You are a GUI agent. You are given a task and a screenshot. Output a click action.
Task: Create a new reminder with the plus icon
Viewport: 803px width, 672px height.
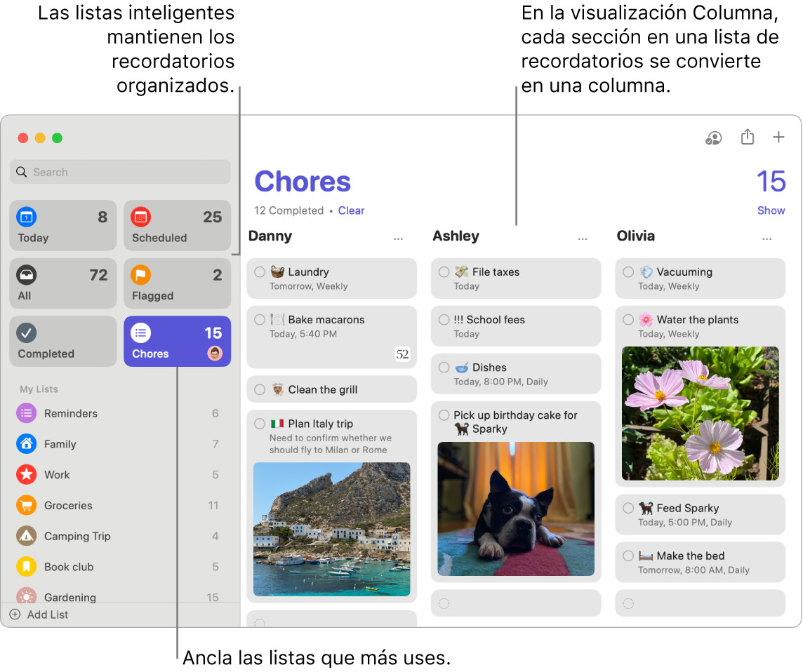coord(778,137)
